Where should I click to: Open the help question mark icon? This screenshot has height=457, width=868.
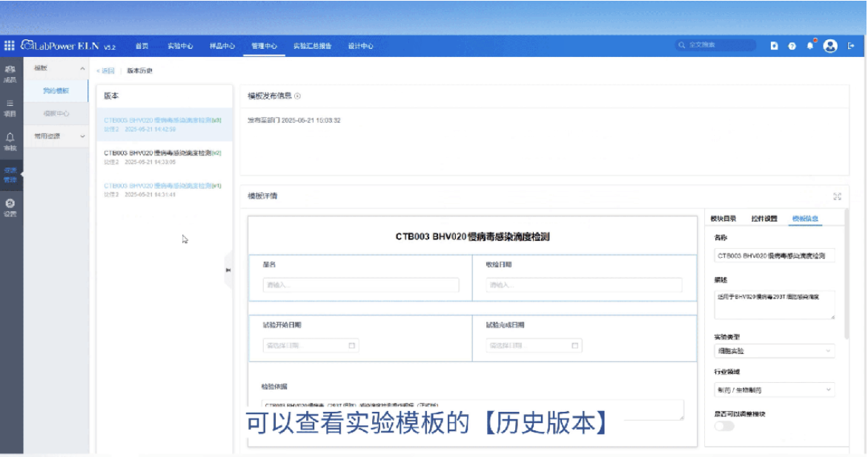(792, 46)
